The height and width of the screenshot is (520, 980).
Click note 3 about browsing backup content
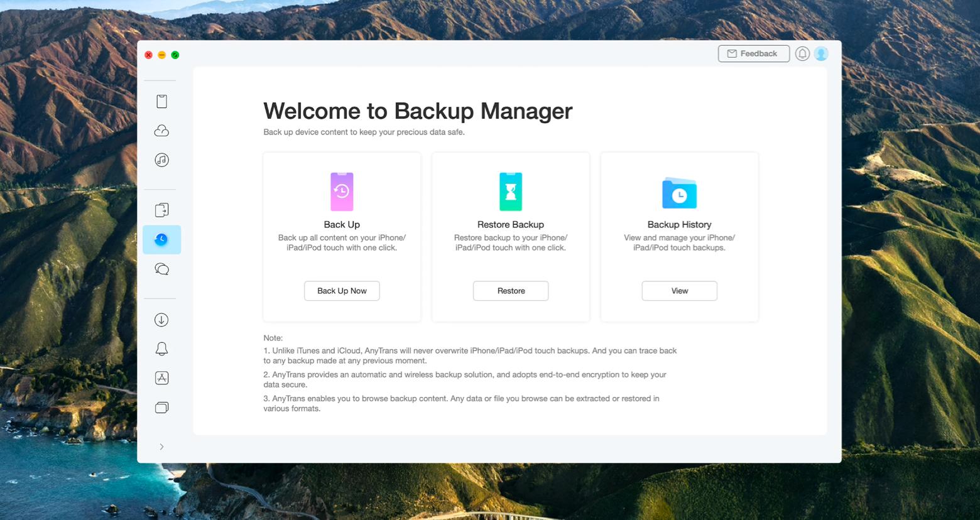click(461, 403)
